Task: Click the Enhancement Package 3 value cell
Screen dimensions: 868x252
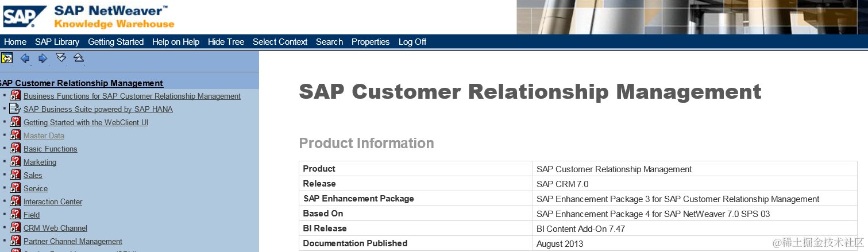Action: [x=695, y=199]
